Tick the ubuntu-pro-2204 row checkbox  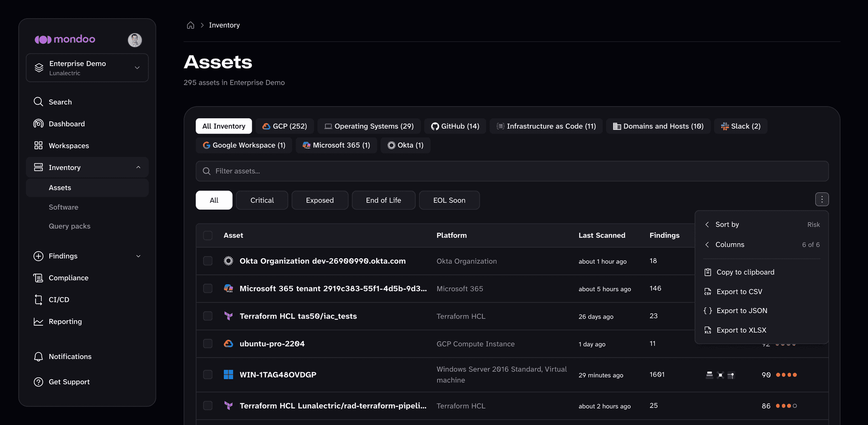(208, 344)
